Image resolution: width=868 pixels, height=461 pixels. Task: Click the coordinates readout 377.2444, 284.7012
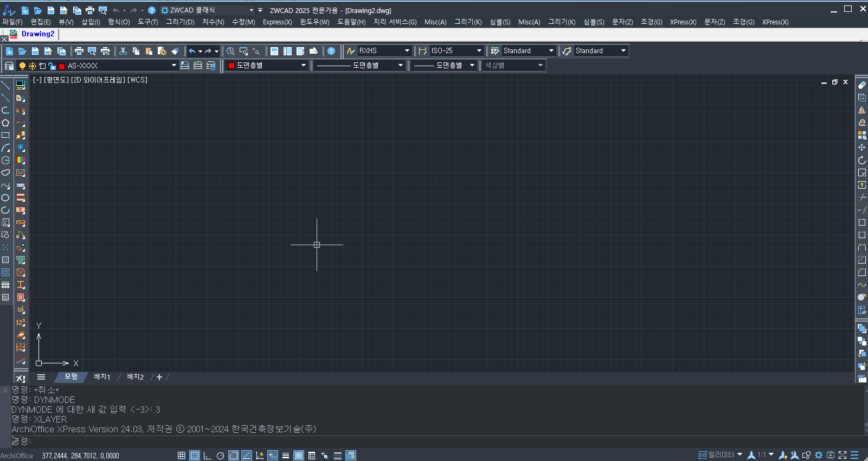pyautogui.click(x=80, y=456)
